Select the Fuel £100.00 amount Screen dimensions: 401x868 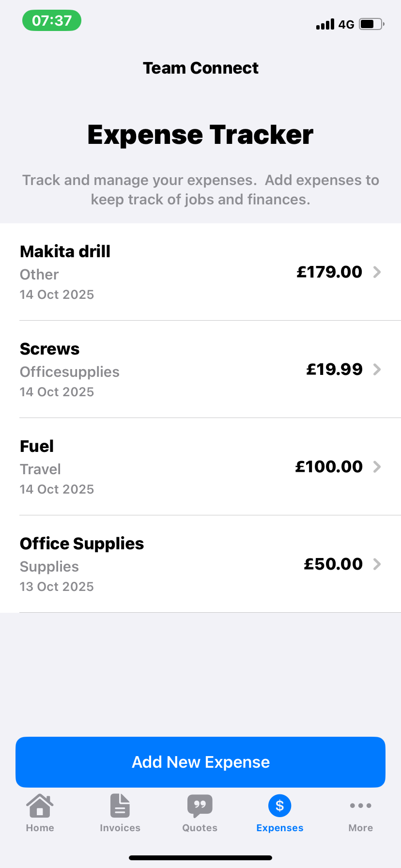(329, 467)
